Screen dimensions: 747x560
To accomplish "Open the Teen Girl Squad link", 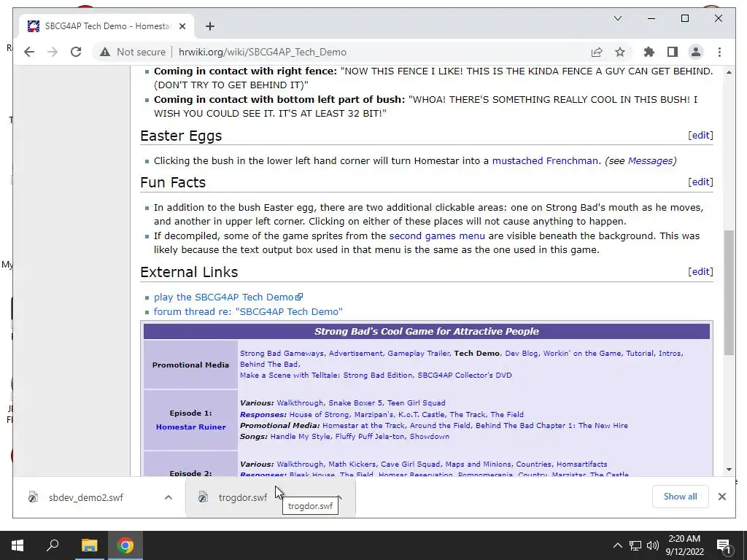I will pyautogui.click(x=417, y=402).
